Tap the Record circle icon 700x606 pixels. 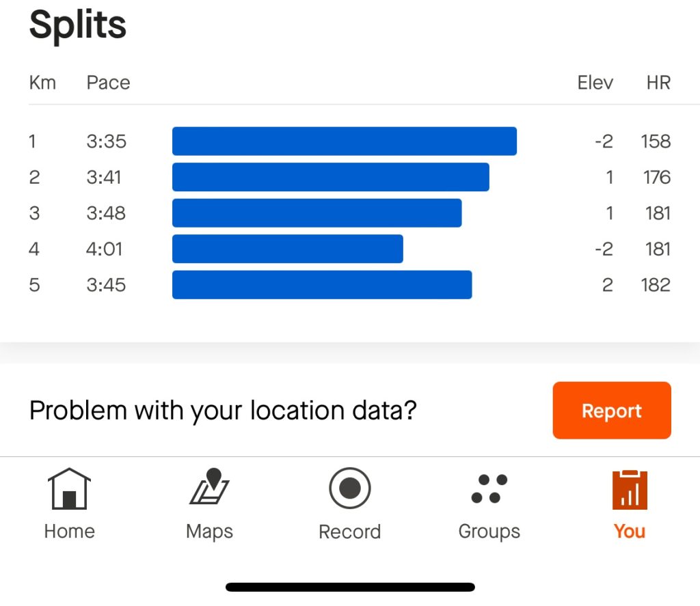[349, 488]
